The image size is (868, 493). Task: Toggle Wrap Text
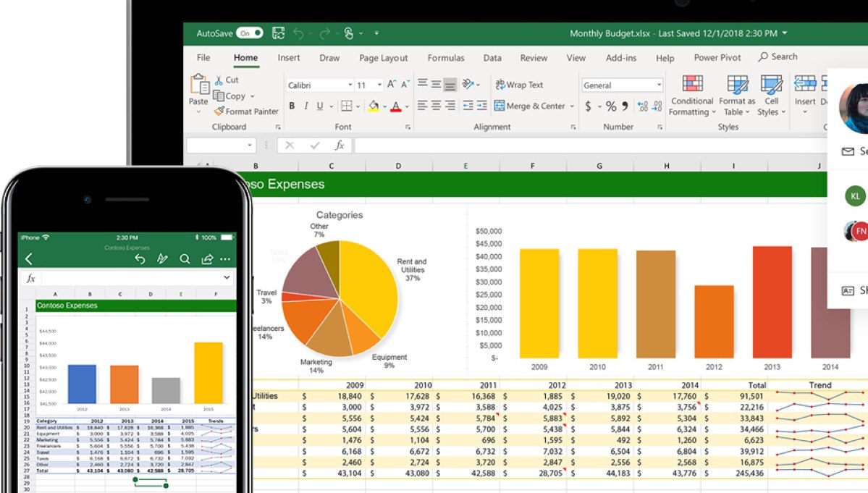[x=519, y=85]
